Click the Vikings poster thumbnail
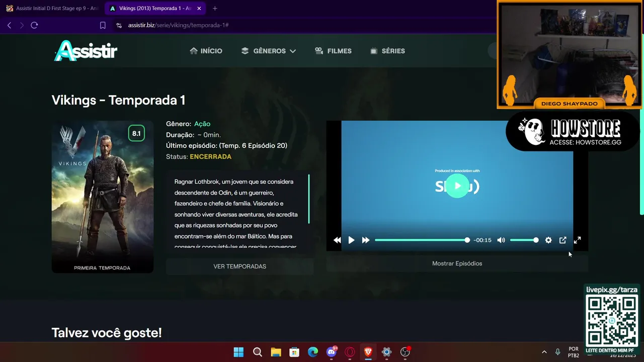Screen dimensions: 644x362 pos(103,197)
